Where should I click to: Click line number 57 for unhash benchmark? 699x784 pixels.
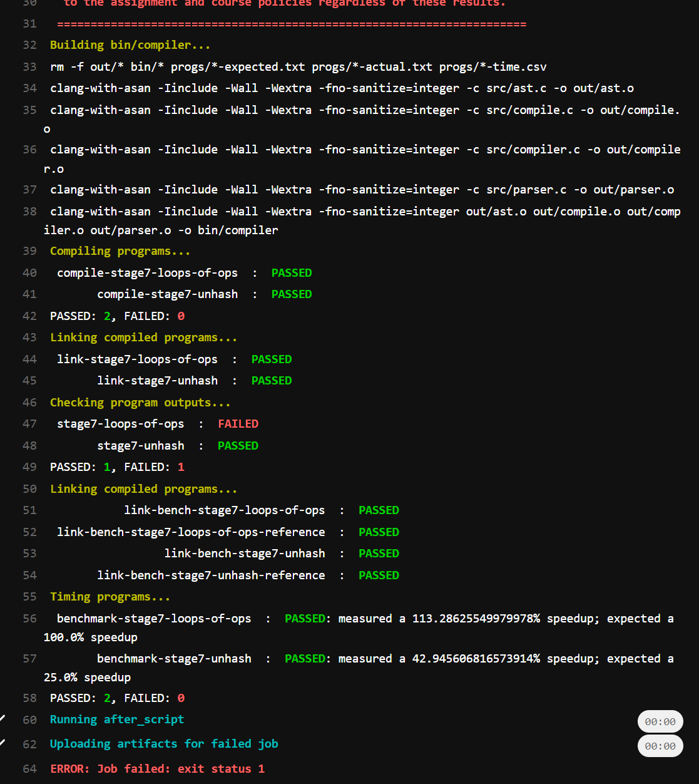(29, 659)
